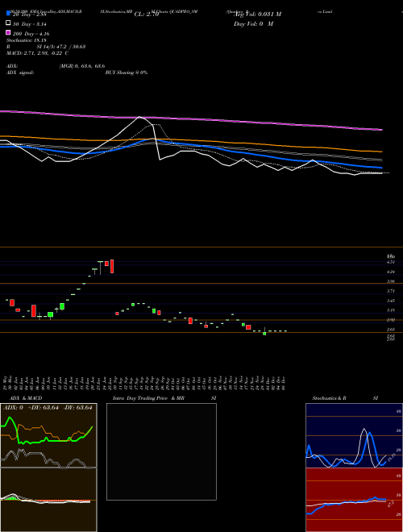
Task: Click the 2.92 price axis label
Action: 391,320
